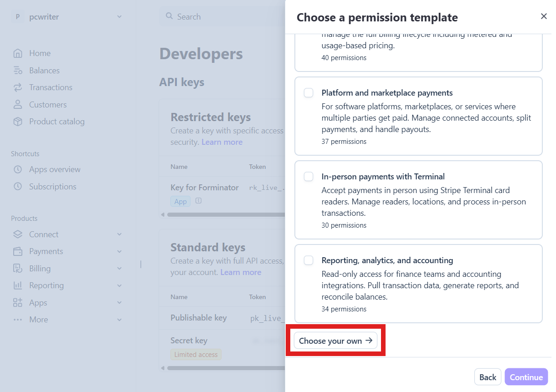Click the Secret key row name
Viewport: 556px width, 392px height.
(x=189, y=341)
